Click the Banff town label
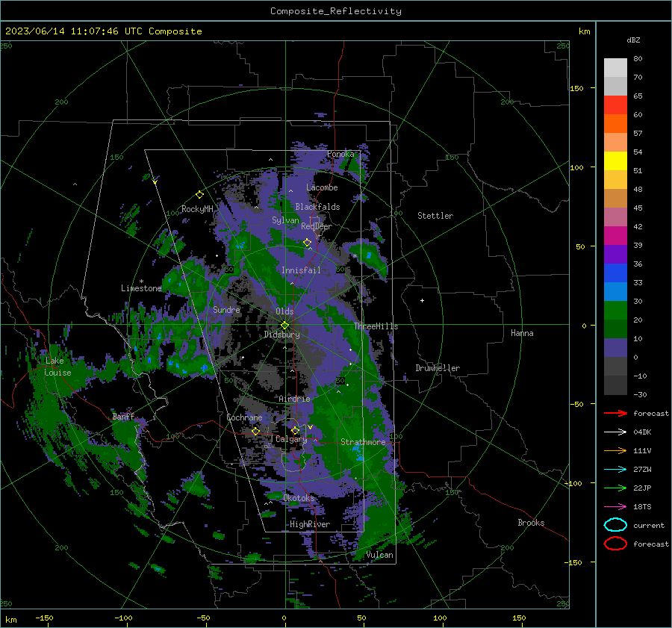This screenshot has height=628, width=672. [x=123, y=416]
